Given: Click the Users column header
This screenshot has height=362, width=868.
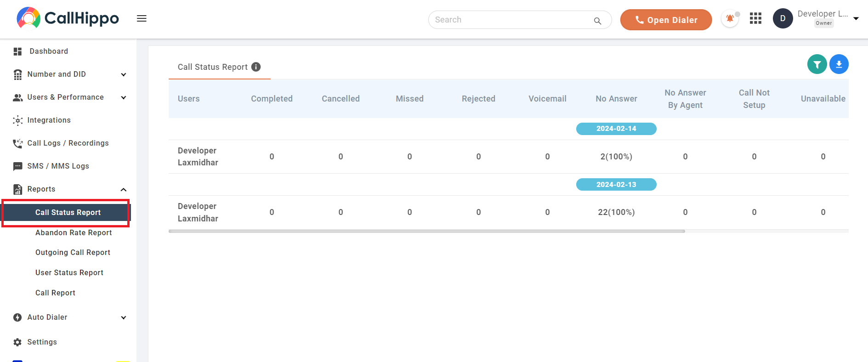Looking at the screenshot, I should (x=188, y=99).
